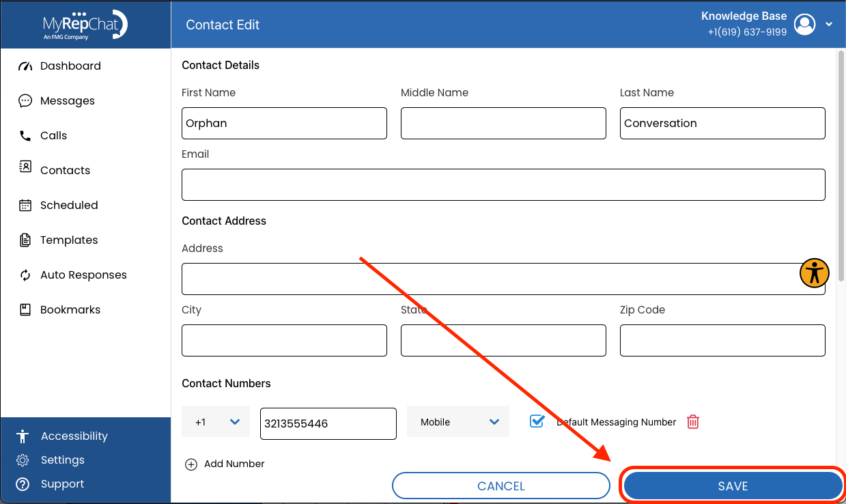
Task: Click the Address input field
Action: (503, 279)
